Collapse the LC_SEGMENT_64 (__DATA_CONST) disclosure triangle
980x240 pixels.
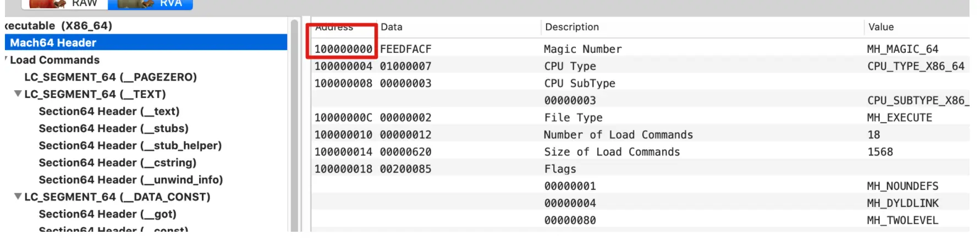[18, 197]
